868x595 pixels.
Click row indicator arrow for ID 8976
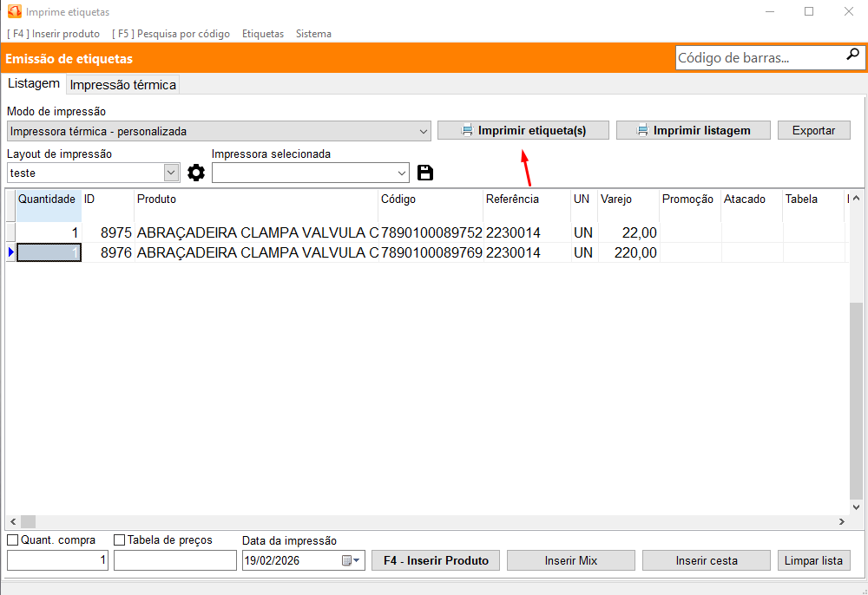point(10,252)
